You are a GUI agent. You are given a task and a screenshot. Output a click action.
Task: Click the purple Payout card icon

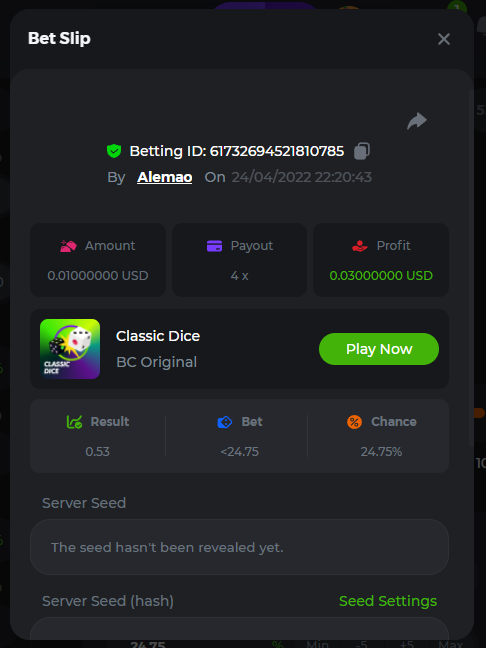coord(214,246)
